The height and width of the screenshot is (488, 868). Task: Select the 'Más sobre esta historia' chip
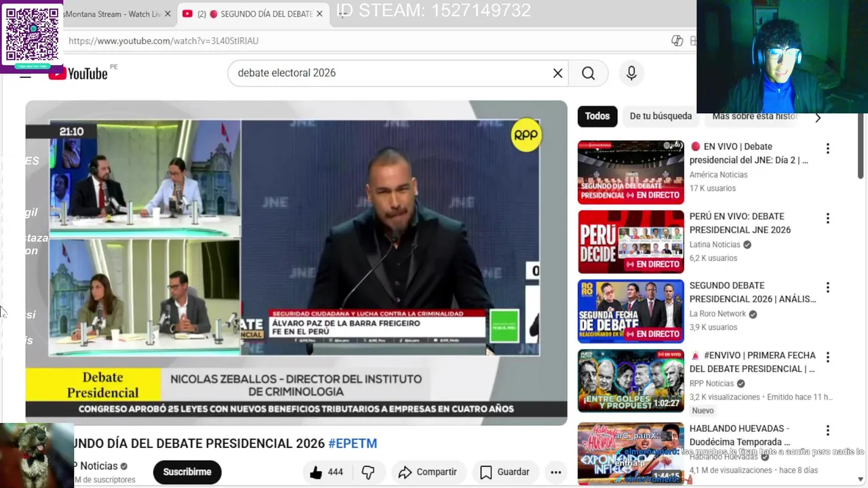(754, 116)
